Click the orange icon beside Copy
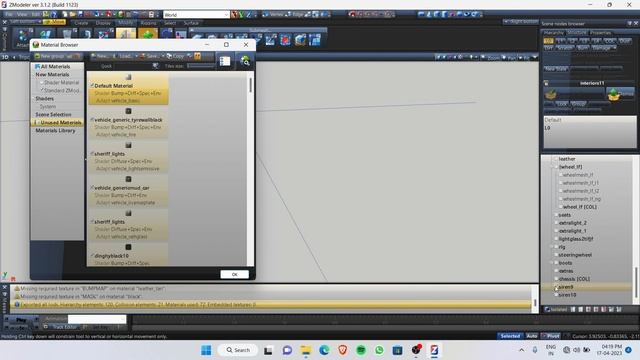 [198, 56]
